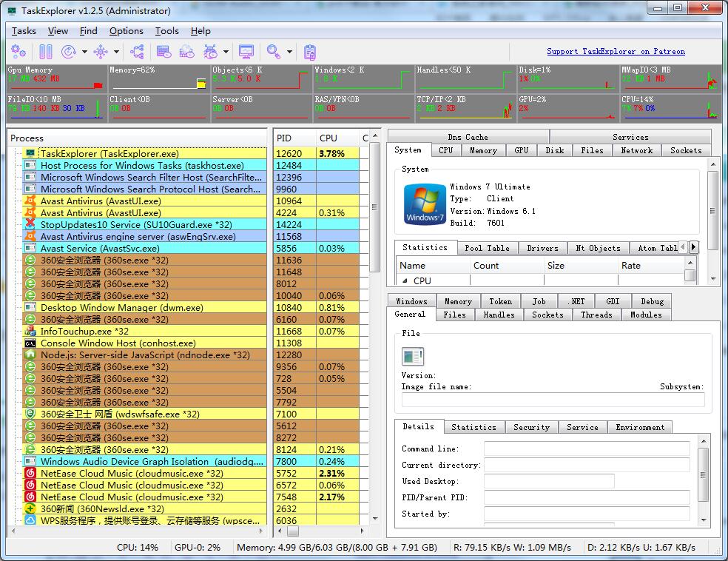Click the NetEase Cloud Music icon, PID 5752
Screen dimensions: 728x561
(30, 474)
